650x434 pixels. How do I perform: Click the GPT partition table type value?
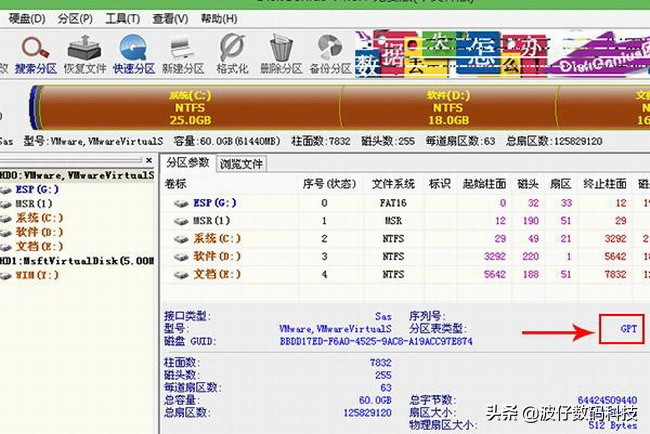click(628, 329)
